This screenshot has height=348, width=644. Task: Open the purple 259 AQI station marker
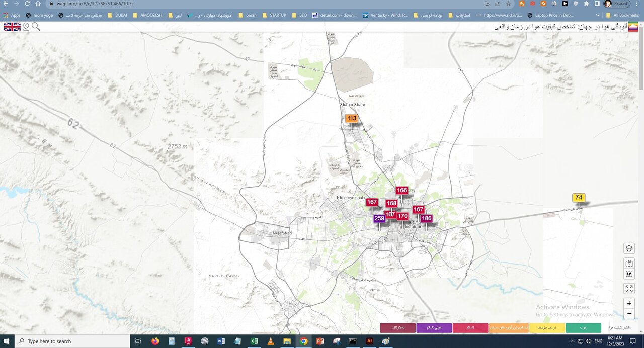click(x=379, y=219)
